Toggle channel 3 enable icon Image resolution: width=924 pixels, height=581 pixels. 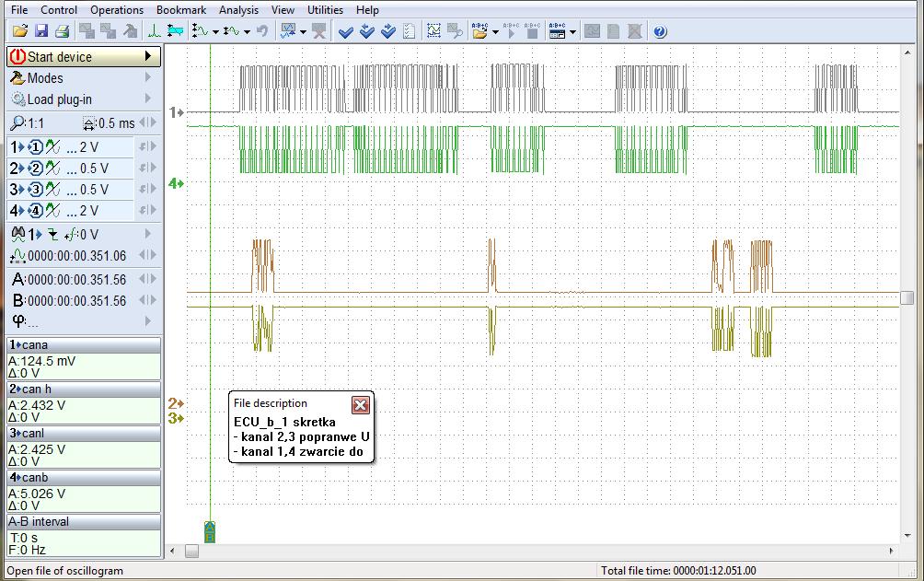click(x=35, y=190)
